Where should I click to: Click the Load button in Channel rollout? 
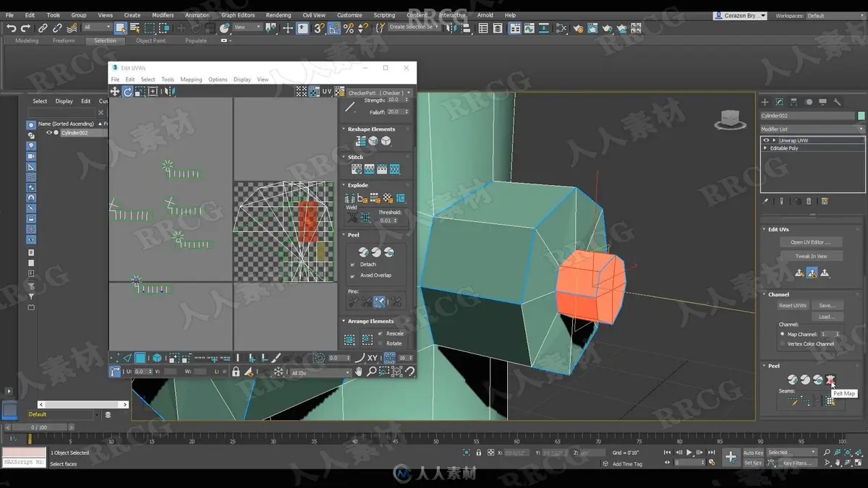(827, 317)
